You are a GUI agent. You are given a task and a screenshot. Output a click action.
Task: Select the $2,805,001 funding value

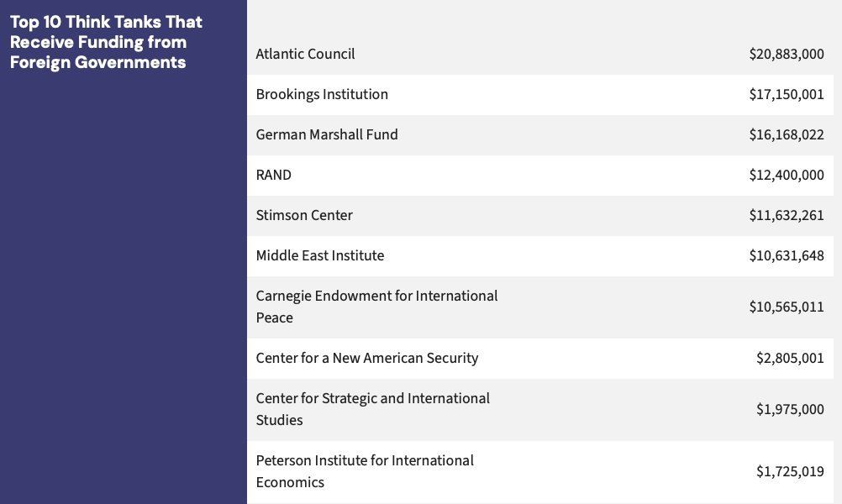click(790, 358)
